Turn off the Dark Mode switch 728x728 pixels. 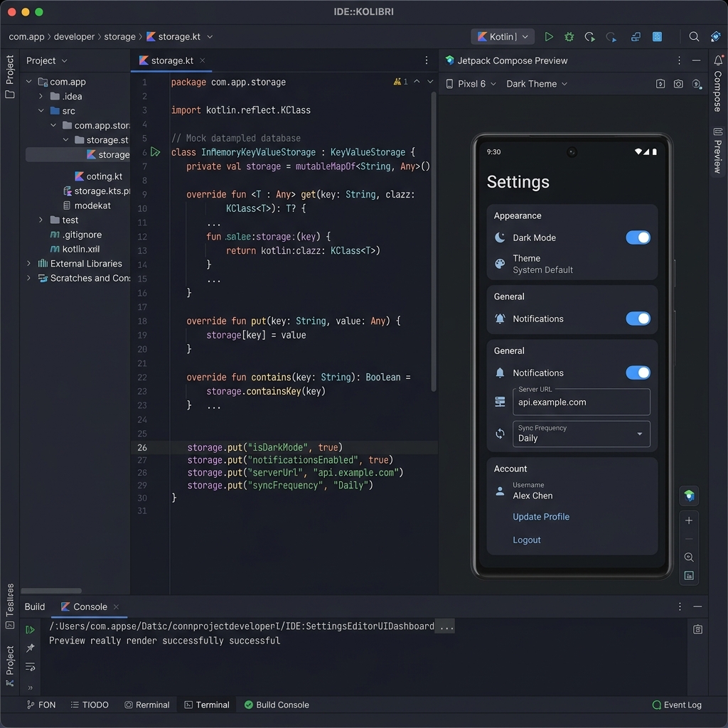pos(638,237)
